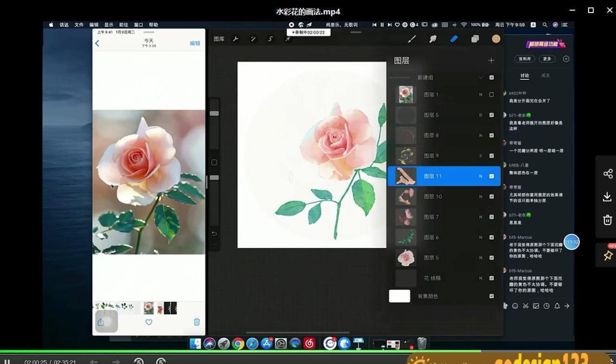Open blend mode N on 图层 11

(x=480, y=176)
